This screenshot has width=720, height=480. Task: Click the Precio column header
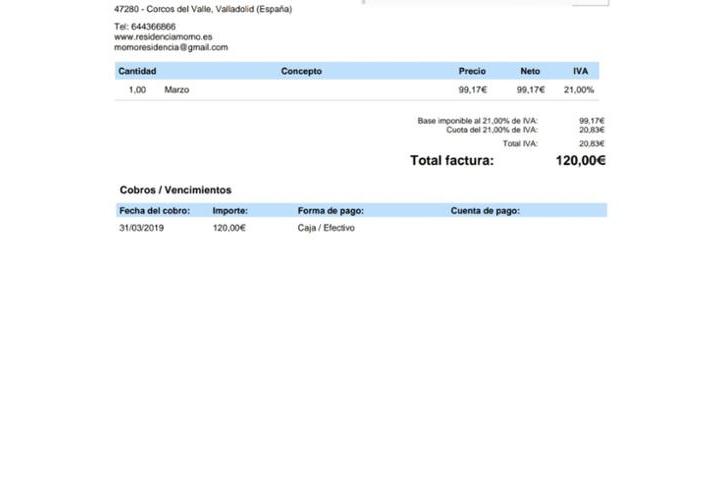click(472, 71)
